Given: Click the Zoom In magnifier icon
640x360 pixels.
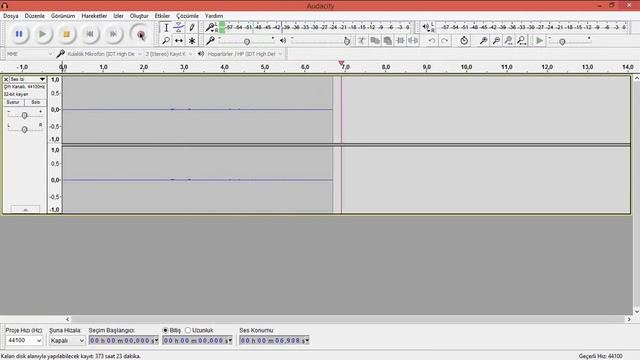Looking at the screenshot, I should (483, 40).
